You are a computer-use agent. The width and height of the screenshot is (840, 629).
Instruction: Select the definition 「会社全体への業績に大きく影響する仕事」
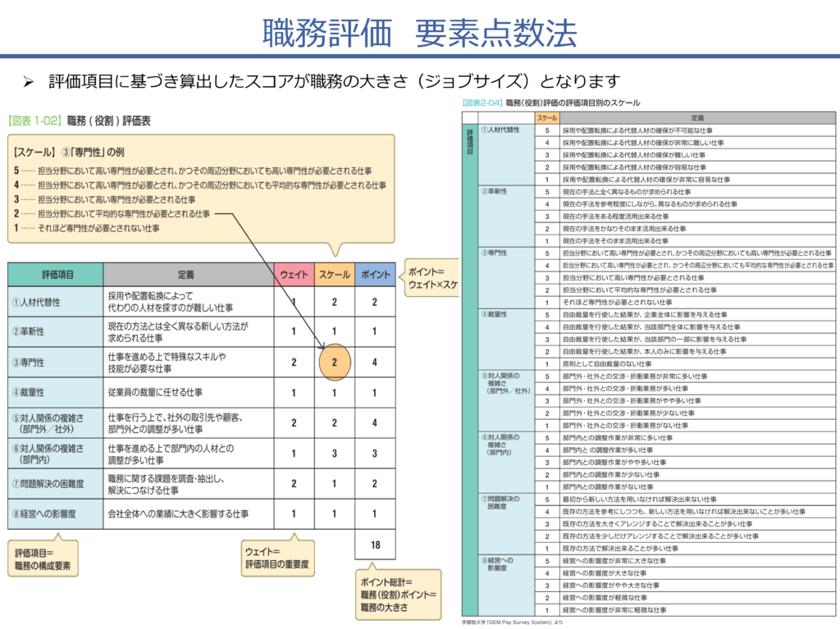(178, 514)
